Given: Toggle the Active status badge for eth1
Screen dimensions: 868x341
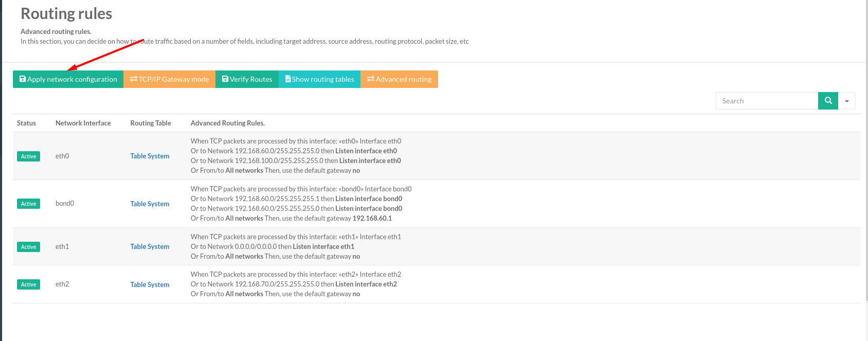Looking at the screenshot, I should click(x=29, y=247).
